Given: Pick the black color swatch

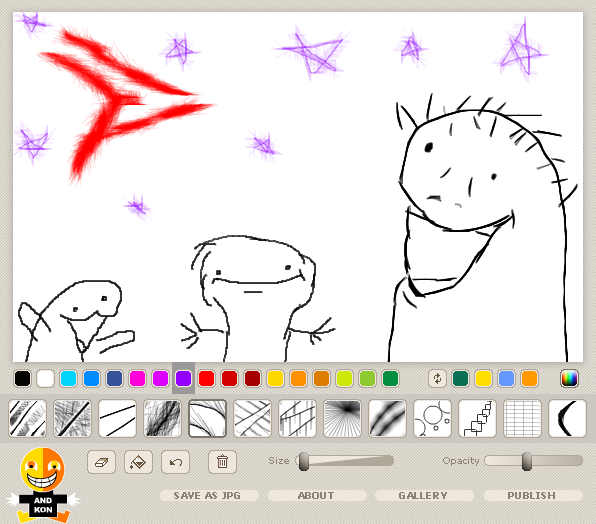Looking at the screenshot, I should pos(22,378).
